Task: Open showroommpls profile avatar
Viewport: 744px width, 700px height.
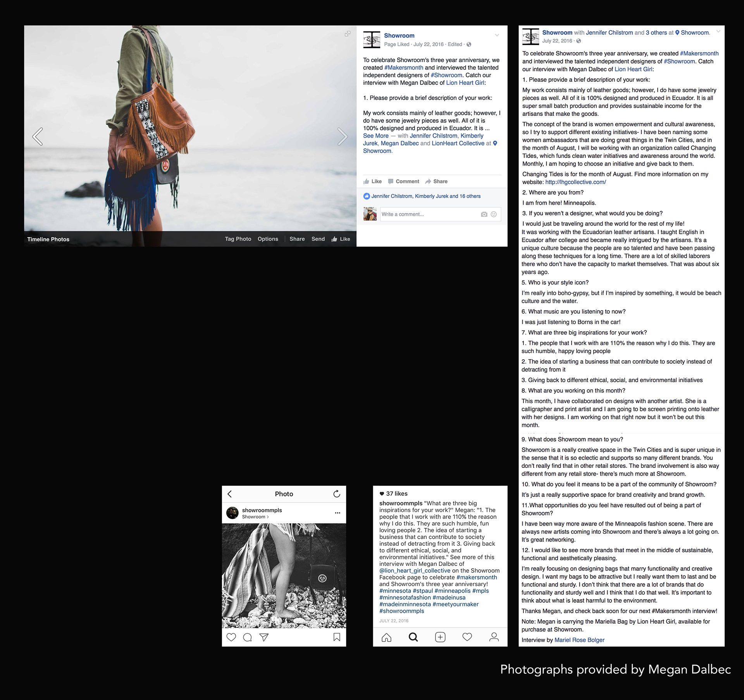Action: click(232, 513)
